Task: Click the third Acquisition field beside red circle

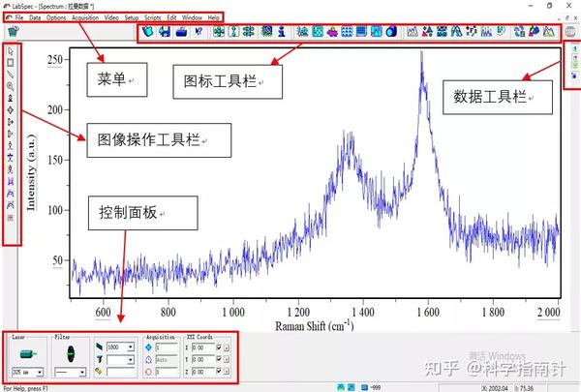Action: coord(167,372)
